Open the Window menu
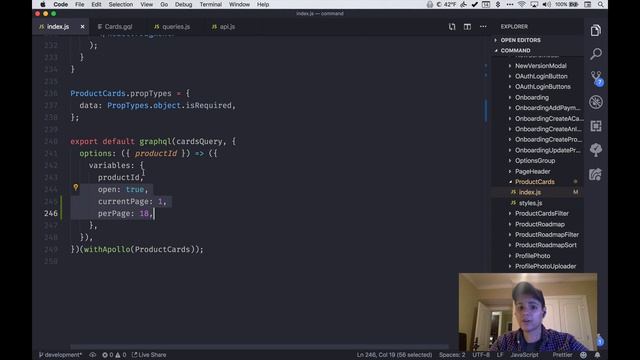 [239, 4]
